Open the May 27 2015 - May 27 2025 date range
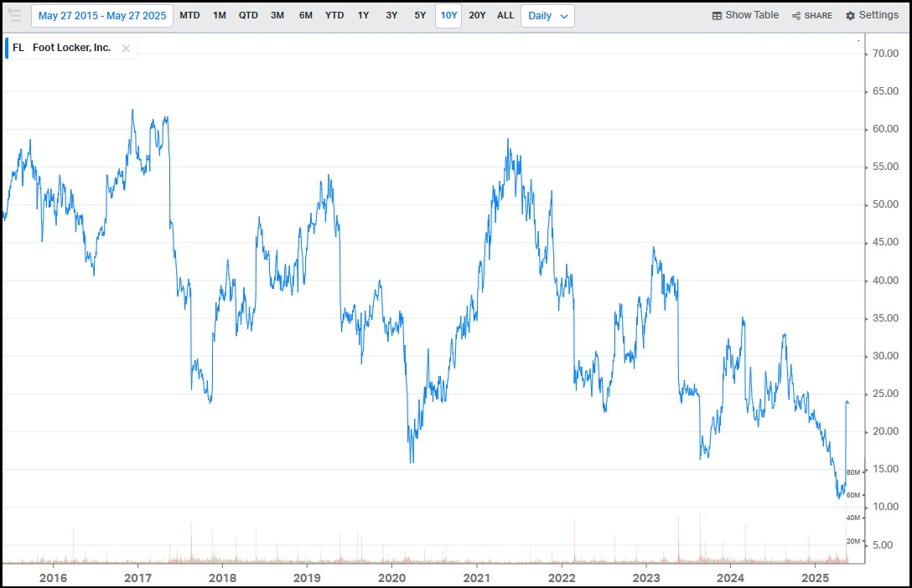912x588 pixels. click(x=102, y=16)
